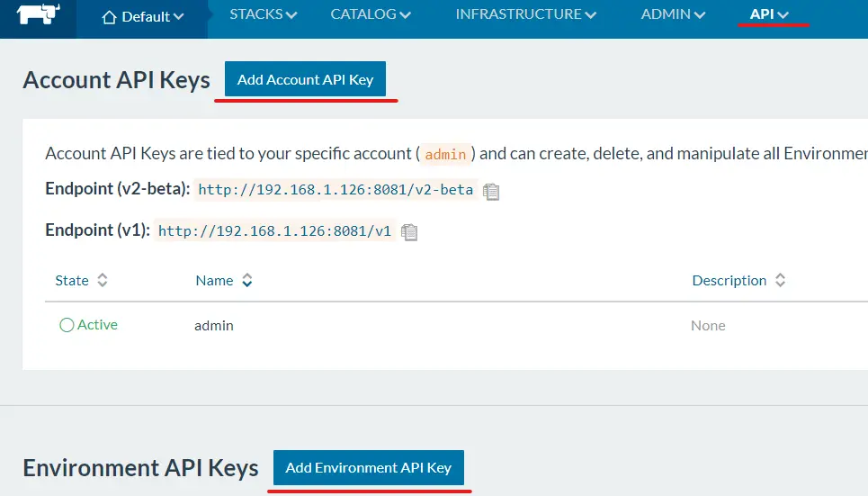Select the admin key name cell
The image size is (868, 496).
click(x=214, y=325)
